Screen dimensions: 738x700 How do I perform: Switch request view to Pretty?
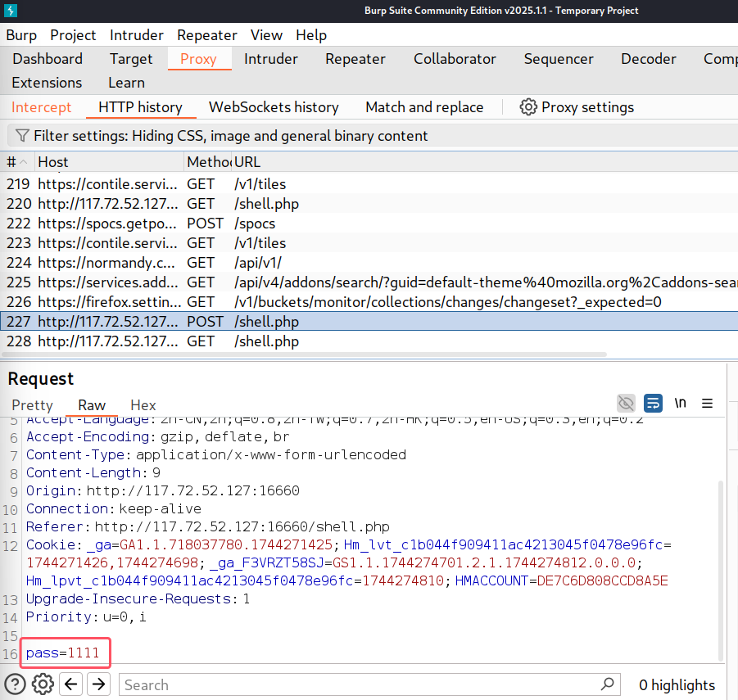32,405
